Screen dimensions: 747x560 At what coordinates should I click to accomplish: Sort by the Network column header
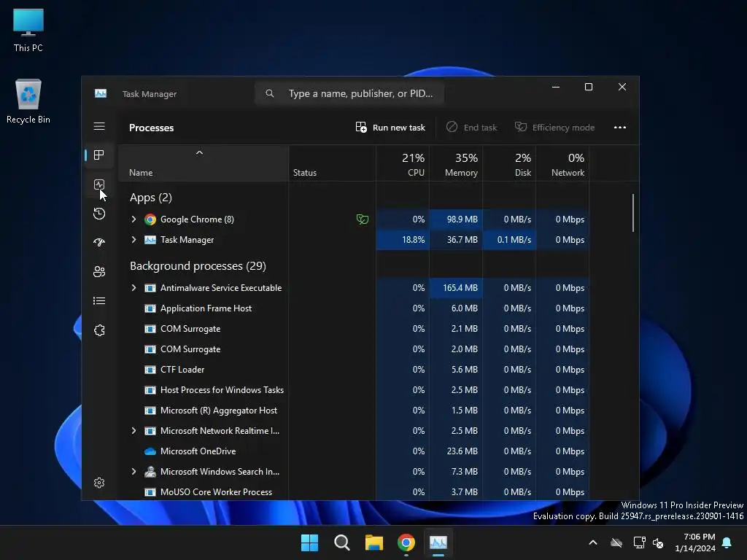(562, 164)
